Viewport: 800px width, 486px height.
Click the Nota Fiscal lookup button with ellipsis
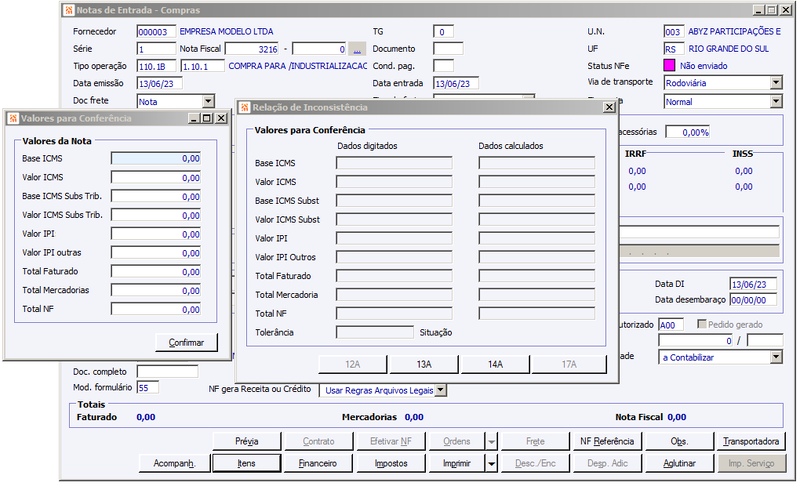(357, 49)
